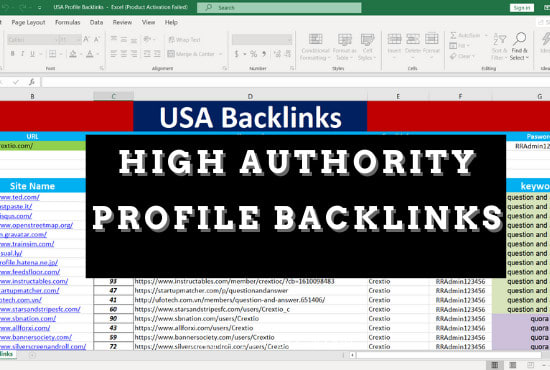
Task: Open Sort & Filter dropdown
Action: 499,47
